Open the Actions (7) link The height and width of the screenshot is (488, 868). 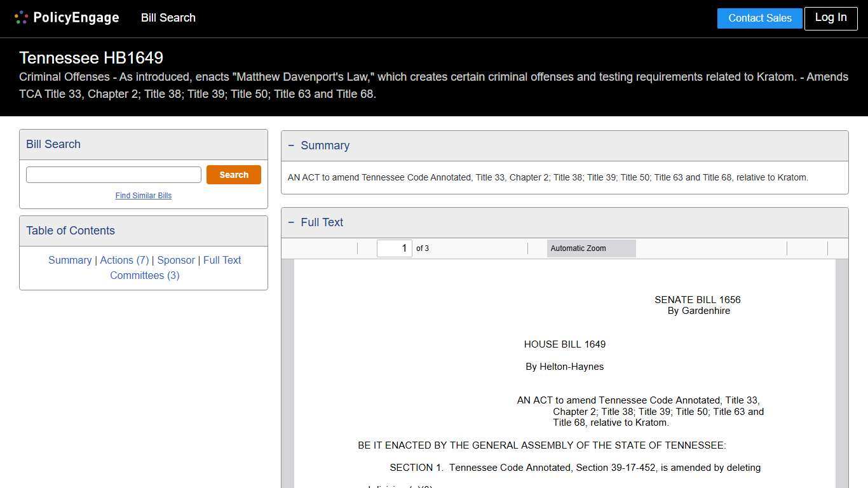[x=125, y=260]
